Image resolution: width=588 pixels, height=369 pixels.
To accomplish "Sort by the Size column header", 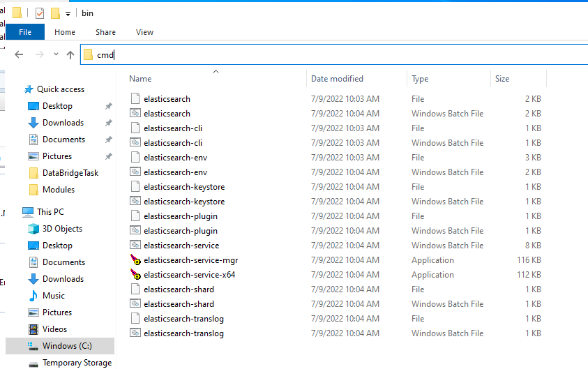I will click(x=502, y=79).
